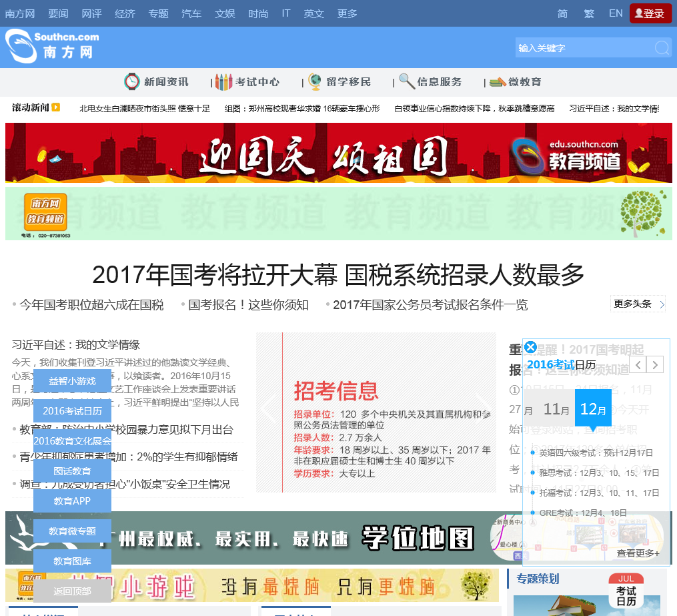Click the 迎国庆 颂祖国 banner
Screen dimensions: 677x616
339,152
